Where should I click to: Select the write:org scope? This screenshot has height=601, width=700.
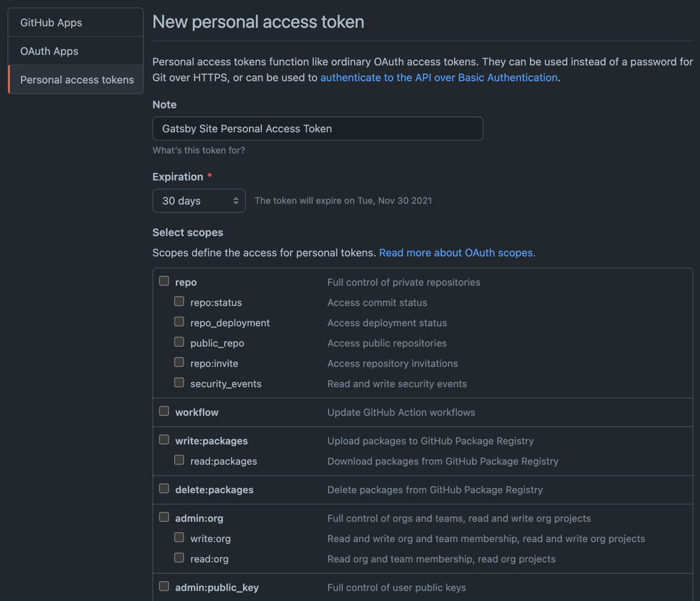click(x=179, y=537)
